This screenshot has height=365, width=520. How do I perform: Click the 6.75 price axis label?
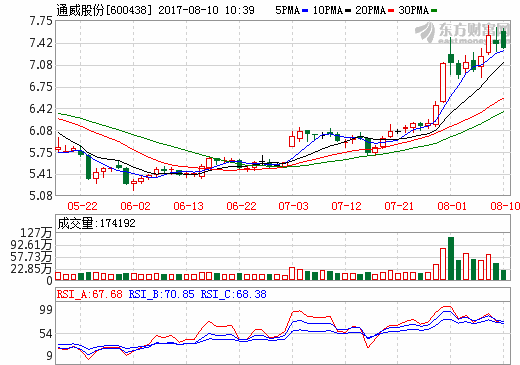click(41, 87)
